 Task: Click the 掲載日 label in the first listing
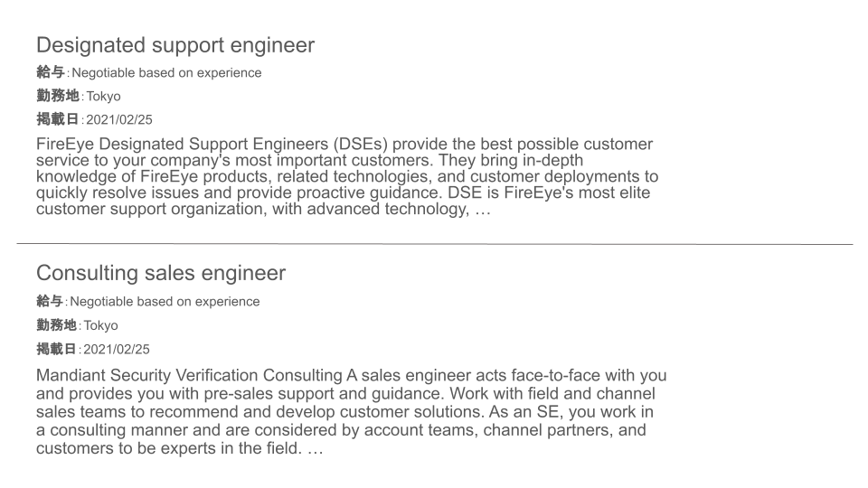(x=58, y=119)
